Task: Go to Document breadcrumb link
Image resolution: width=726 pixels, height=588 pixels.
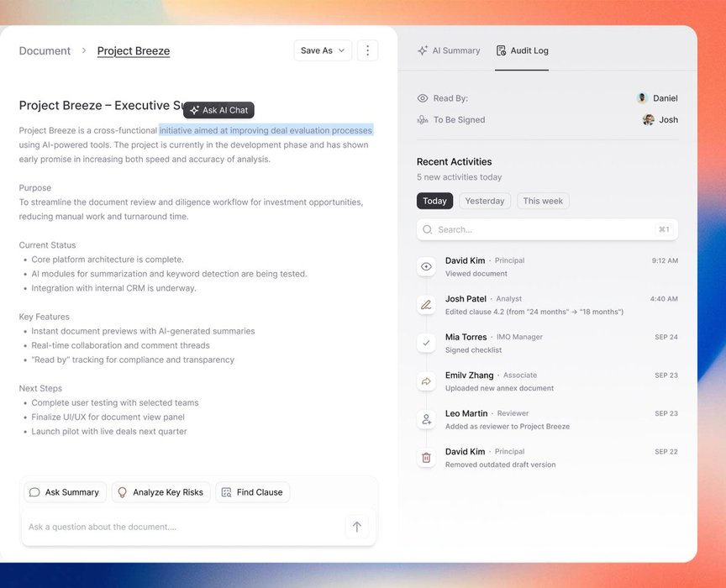Action: pos(45,50)
